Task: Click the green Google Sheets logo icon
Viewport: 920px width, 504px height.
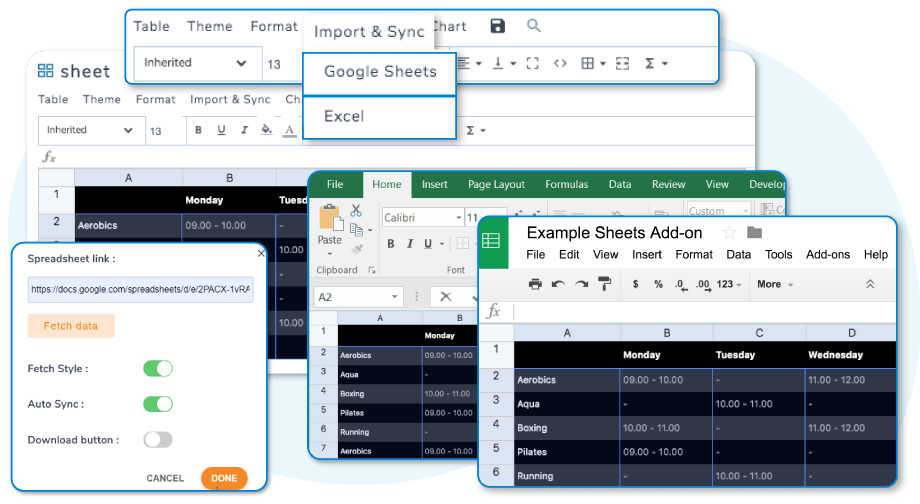Action: (491, 241)
